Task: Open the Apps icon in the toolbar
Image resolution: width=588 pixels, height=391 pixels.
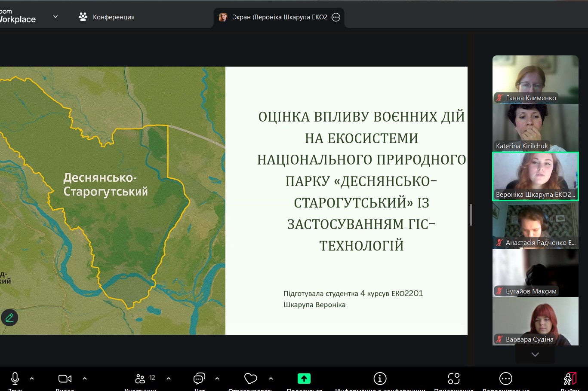Action: pyautogui.click(x=454, y=379)
